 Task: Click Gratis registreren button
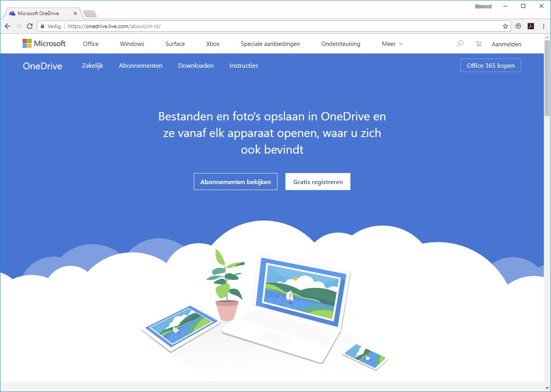point(318,182)
